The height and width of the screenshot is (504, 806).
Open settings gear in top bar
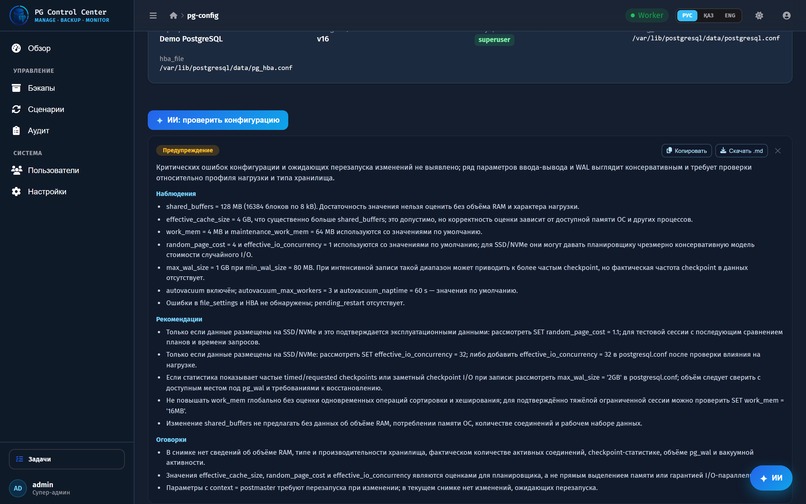759,15
